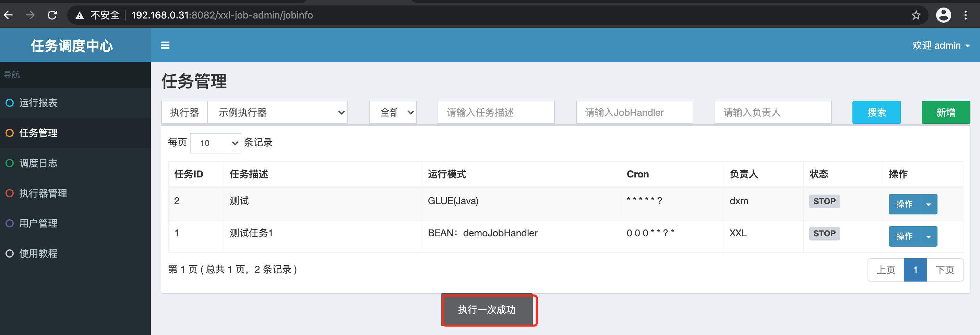This screenshot has height=335, width=980.
Task: Open the browser three-dot menu
Action: click(966, 15)
